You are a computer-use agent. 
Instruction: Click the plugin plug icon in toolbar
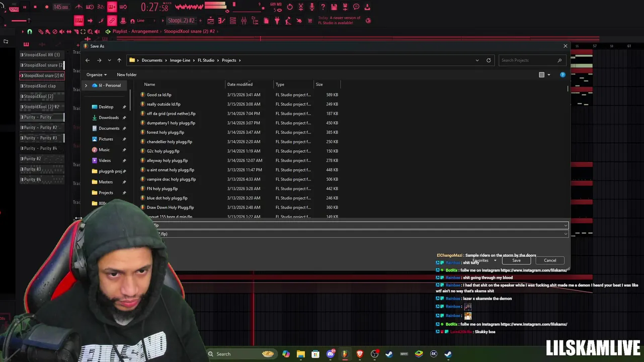[277, 21]
